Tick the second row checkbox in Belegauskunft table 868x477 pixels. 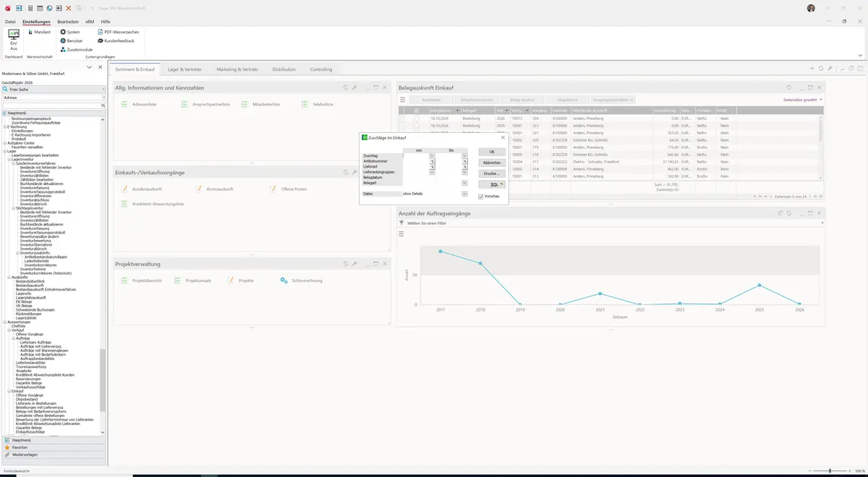(416, 126)
